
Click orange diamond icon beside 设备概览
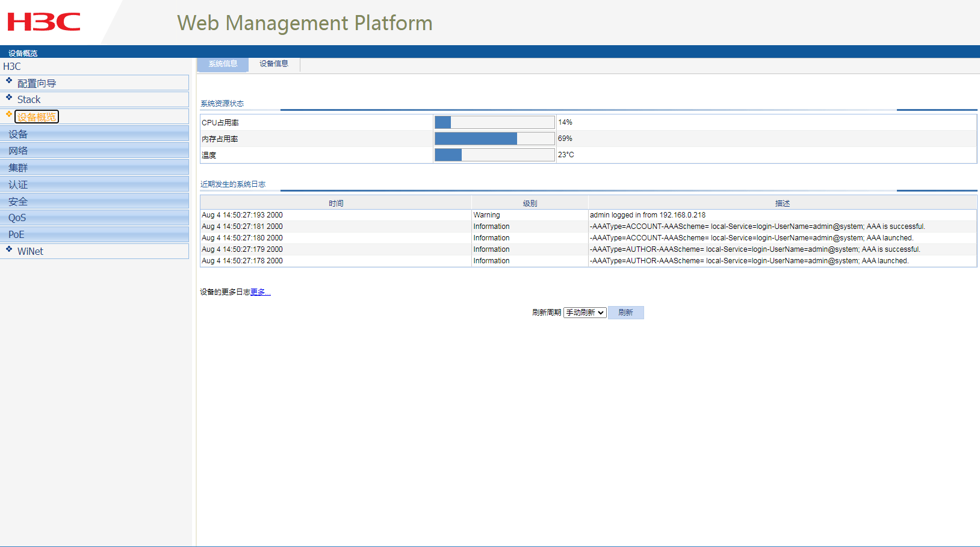pos(9,114)
